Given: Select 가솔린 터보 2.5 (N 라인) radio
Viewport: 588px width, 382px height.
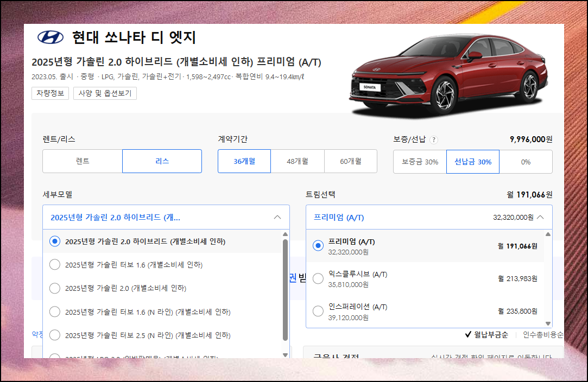Looking at the screenshot, I should tap(55, 335).
